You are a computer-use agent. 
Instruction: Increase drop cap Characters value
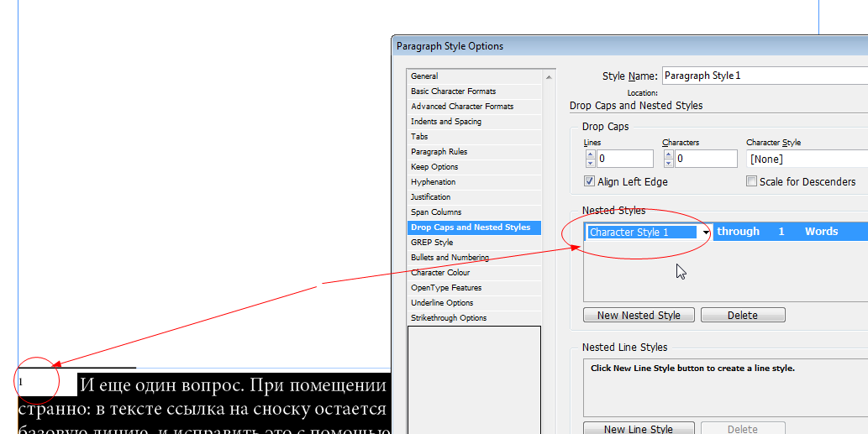[669, 154]
